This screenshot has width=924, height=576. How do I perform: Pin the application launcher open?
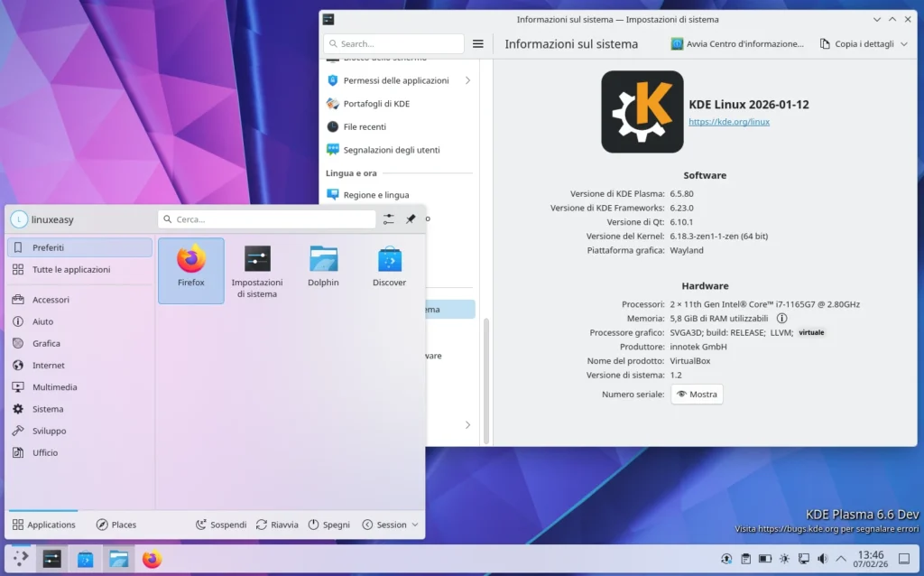412,218
